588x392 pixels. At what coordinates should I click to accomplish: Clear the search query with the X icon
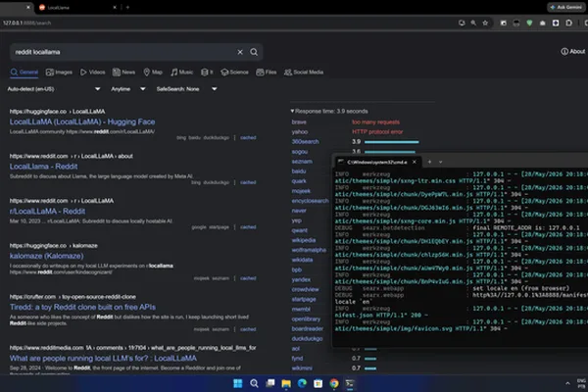point(240,52)
